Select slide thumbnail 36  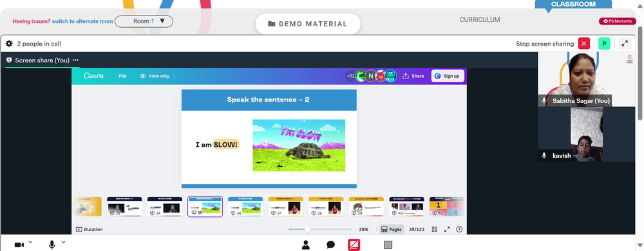tap(245, 207)
